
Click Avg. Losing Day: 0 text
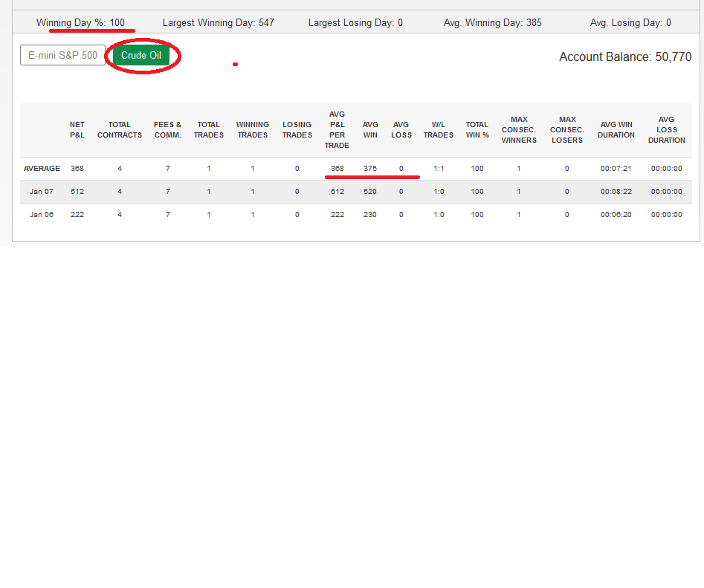pyautogui.click(x=630, y=22)
